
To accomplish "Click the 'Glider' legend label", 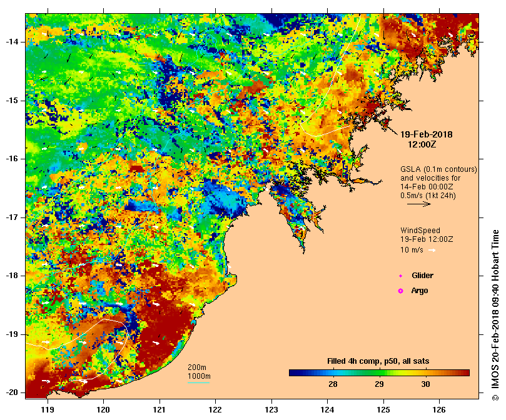I will (422, 276).
